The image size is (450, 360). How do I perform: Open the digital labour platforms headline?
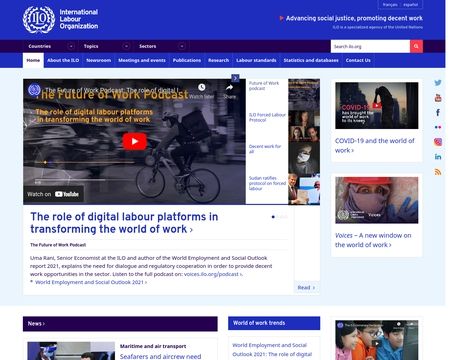[x=124, y=223]
